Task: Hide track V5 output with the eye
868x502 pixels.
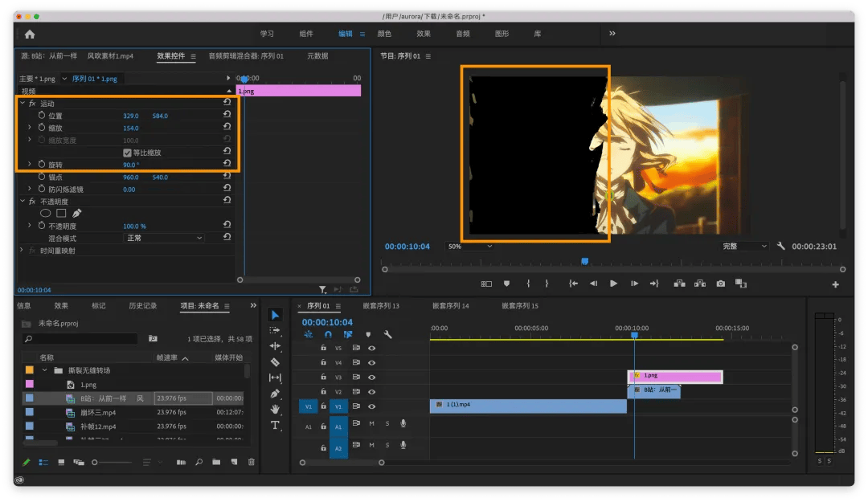Action: (372, 348)
